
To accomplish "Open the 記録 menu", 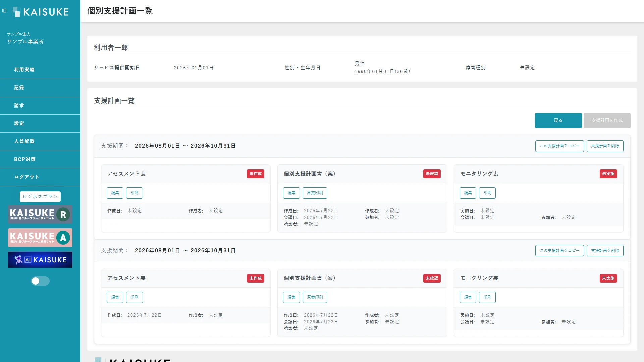I will [x=40, y=88].
